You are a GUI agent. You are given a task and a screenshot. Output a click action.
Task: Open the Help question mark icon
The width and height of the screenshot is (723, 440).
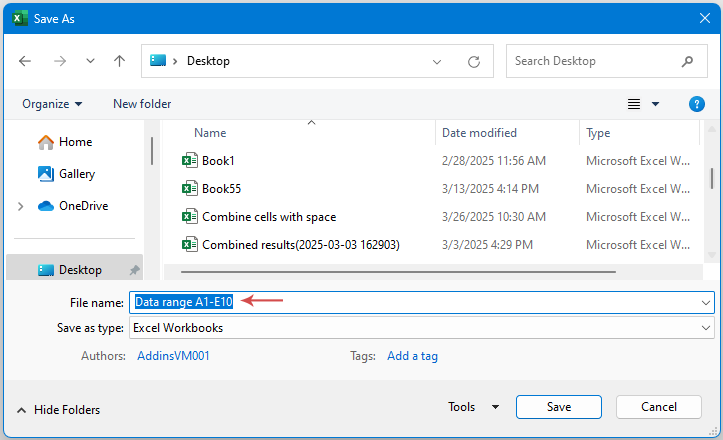tap(697, 104)
